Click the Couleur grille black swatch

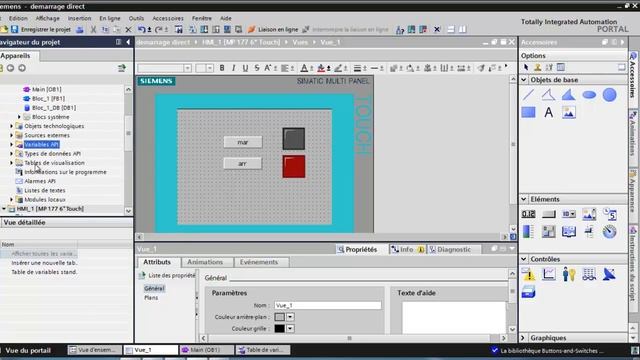pyautogui.click(x=280, y=328)
